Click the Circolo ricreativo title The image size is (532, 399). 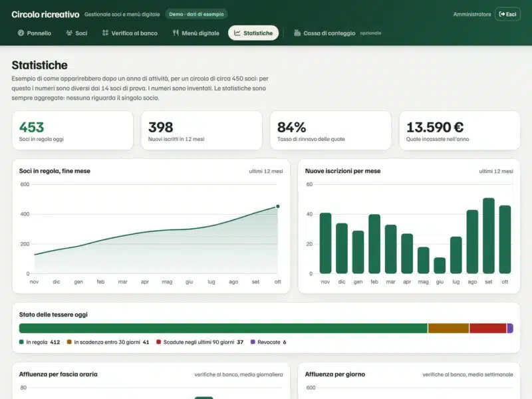click(45, 14)
